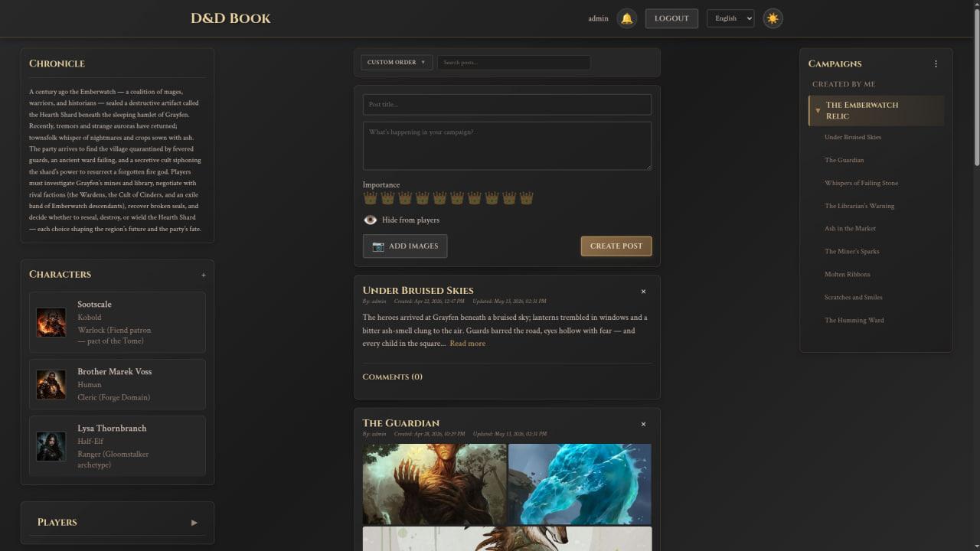Select the Brother Marek Voss name
Screen dimensions: 980x551
114,372
